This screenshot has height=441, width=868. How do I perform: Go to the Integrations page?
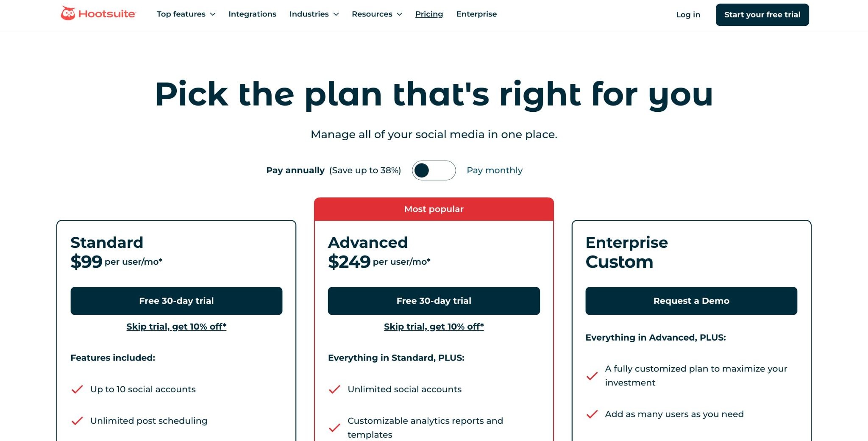point(252,14)
